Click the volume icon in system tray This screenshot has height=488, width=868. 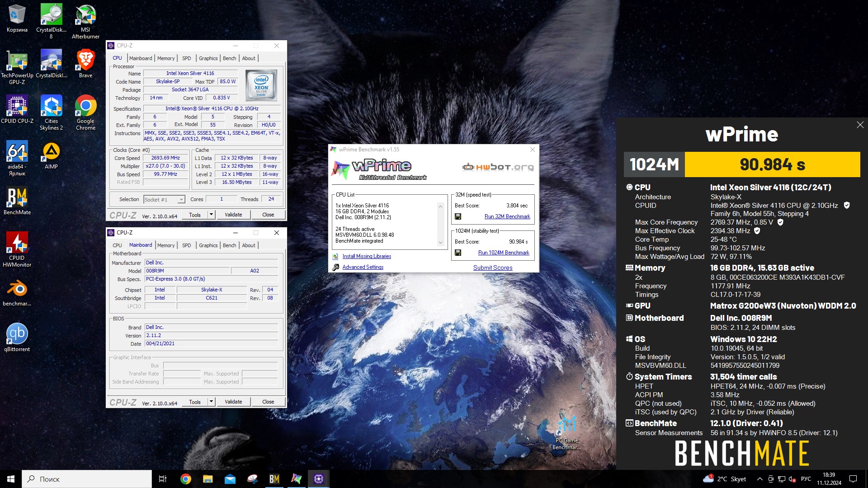[792, 479]
